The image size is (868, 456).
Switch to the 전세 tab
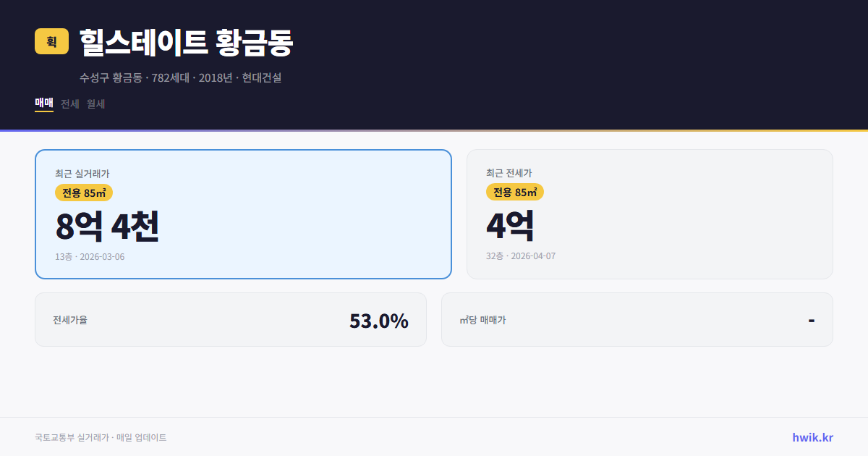[x=67, y=104]
